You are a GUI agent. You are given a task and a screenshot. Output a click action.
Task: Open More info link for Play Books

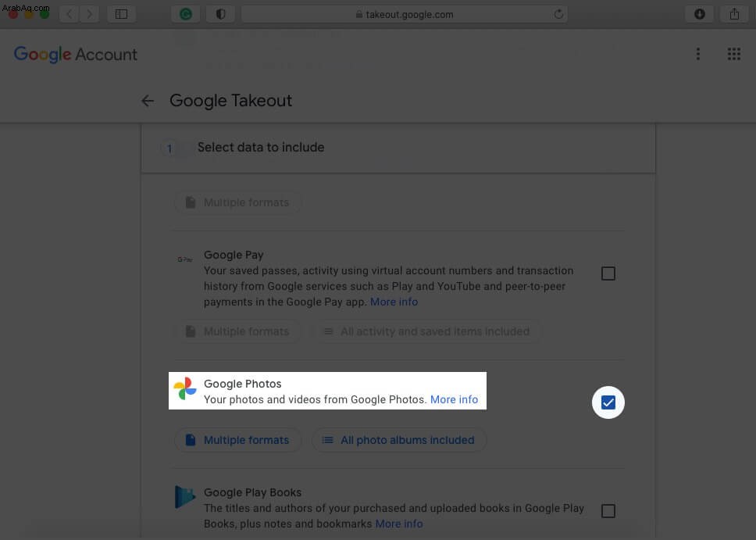tap(399, 524)
